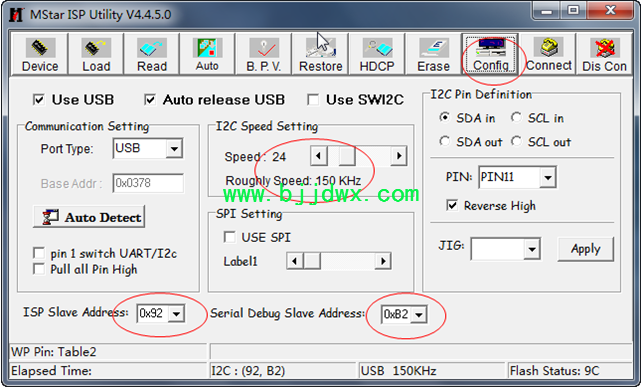Expand the Port Type dropdown

pos(174,148)
